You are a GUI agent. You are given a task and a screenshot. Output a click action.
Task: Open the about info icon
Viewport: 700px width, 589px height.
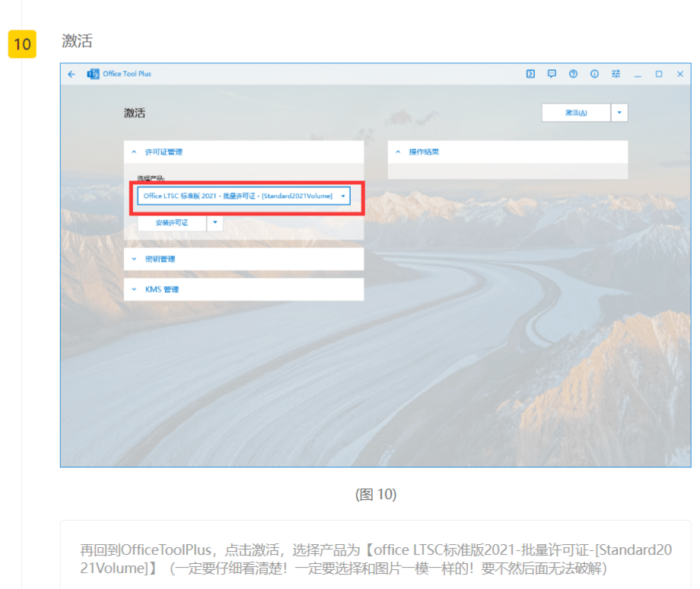tap(595, 74)
